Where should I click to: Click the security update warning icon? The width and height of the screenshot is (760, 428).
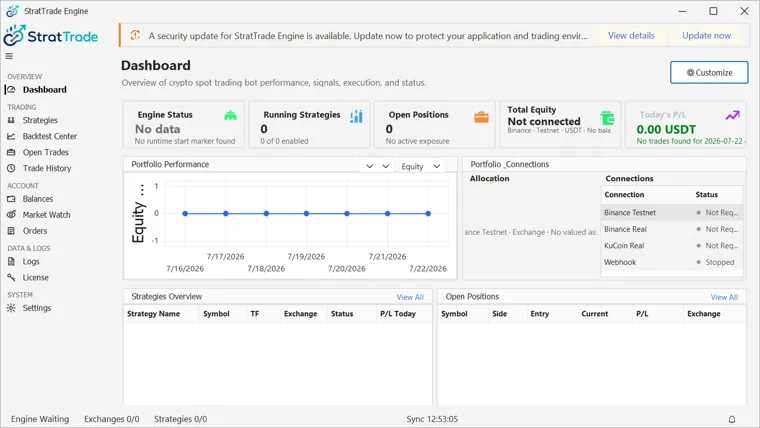tap(135, 35)
